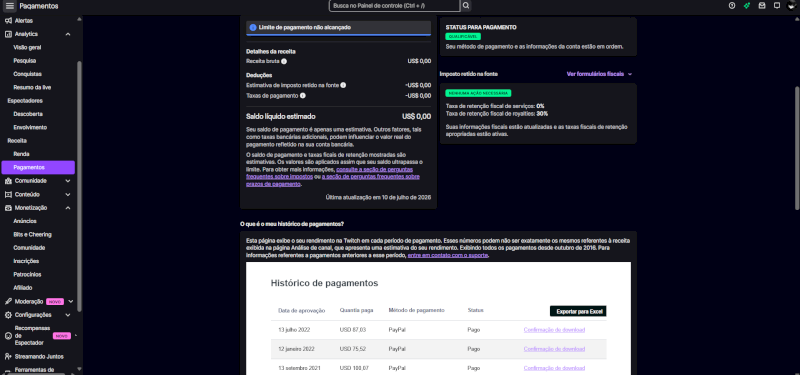Expand Ver formulários fiscais dropdown
Image resolution: width=800 pixels, height=375 pixels.
tap(599, 74)
